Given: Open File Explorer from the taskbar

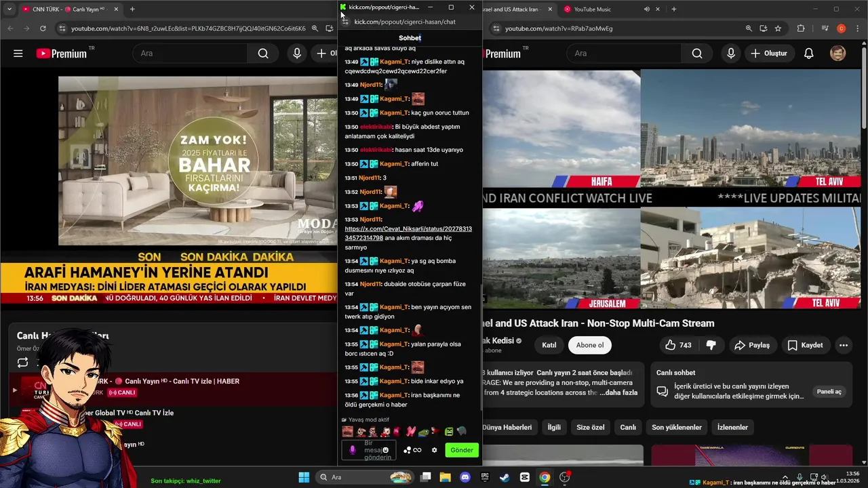Looking at the screenshot, I should 445,477.
